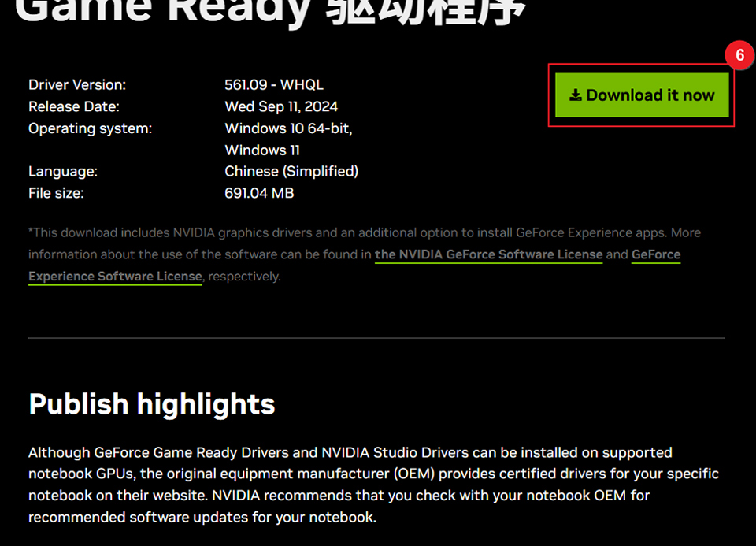Select the Operating system label
756x546 pixels.
(x=92, y=128)
